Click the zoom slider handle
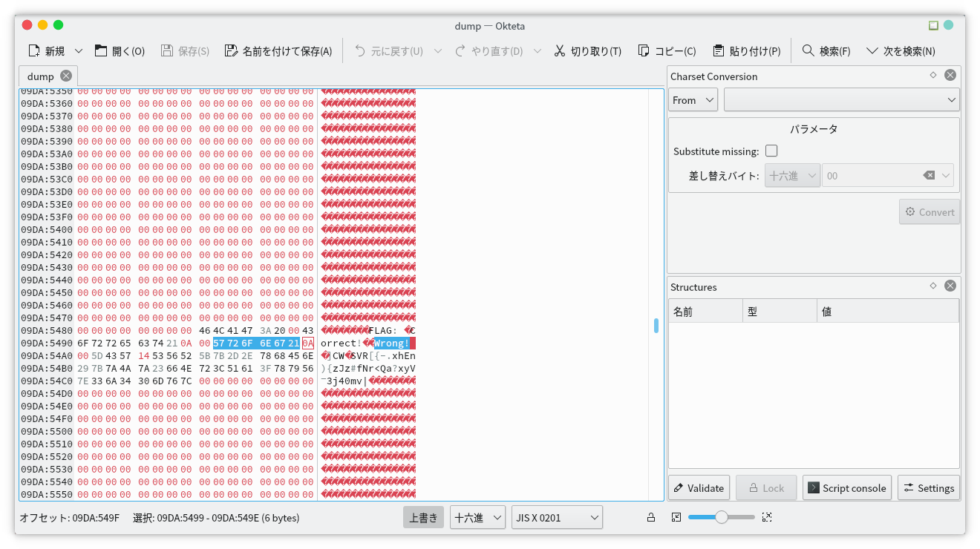This screenshot has width=980, height=549. (x=721, y=517)
